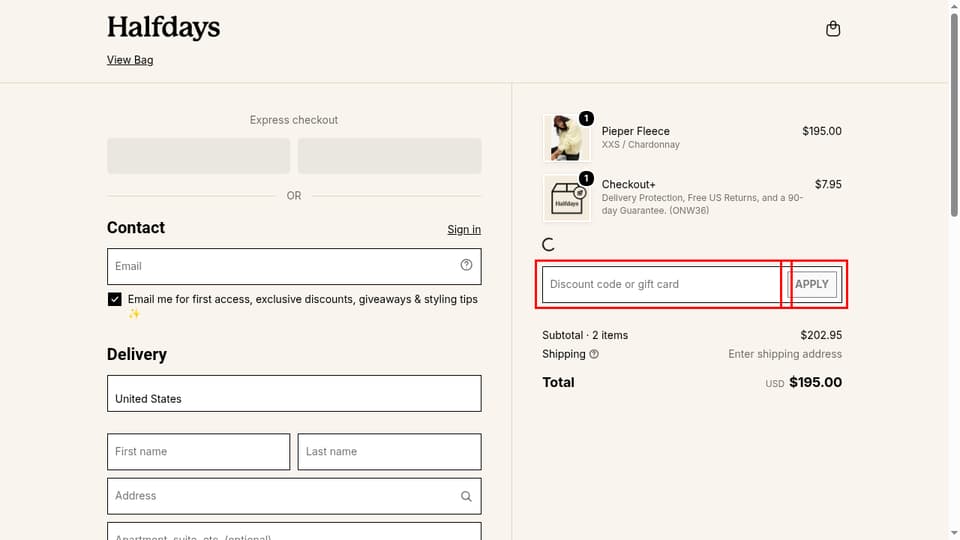
Task: Click the 'Express checkout' heading text
Action: (294, 120)
